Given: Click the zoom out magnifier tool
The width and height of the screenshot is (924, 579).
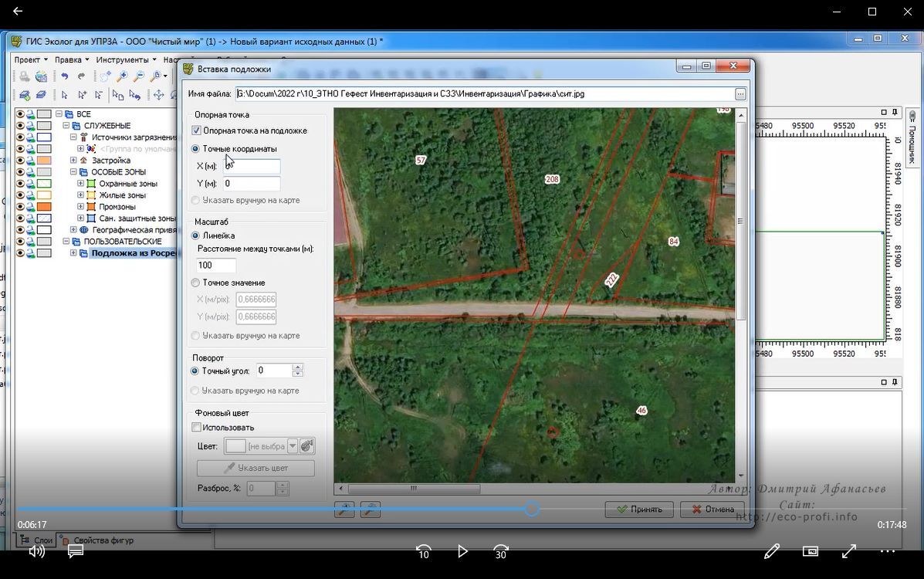Looking at the screenshot, I should pos(139,76).
